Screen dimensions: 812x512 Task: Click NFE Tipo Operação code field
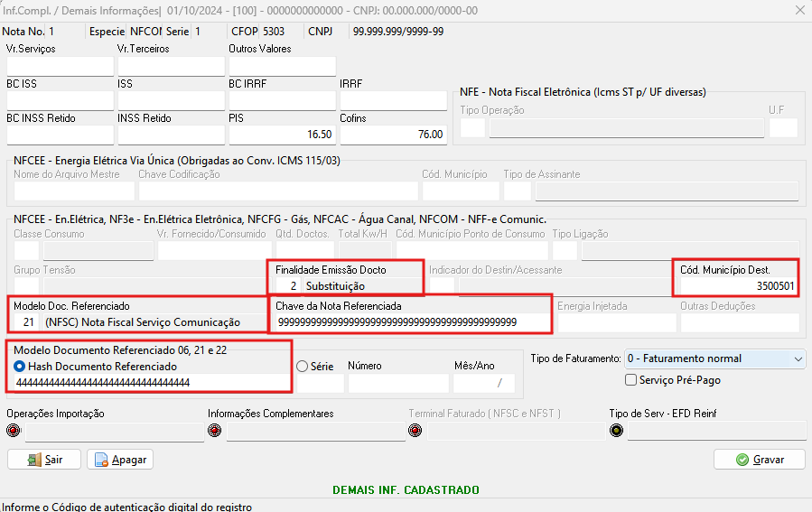pyautogui.click(x=472, y=127)
